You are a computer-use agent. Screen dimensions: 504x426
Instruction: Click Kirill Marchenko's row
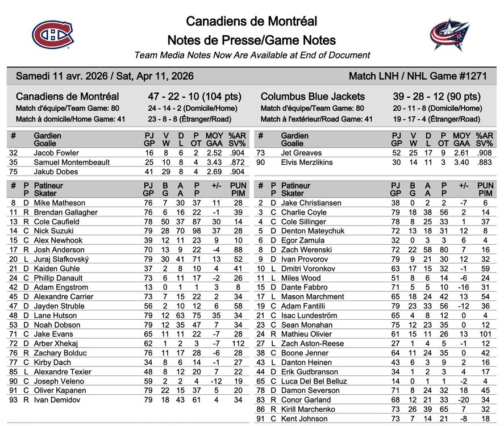tap(375, 410)
